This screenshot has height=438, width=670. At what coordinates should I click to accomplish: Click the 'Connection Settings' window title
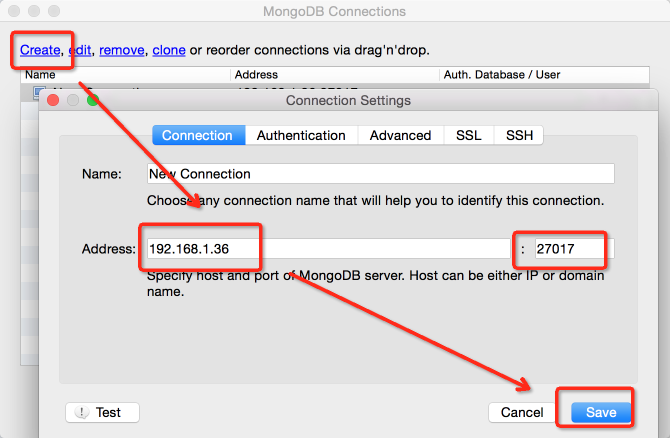(348, 100)
